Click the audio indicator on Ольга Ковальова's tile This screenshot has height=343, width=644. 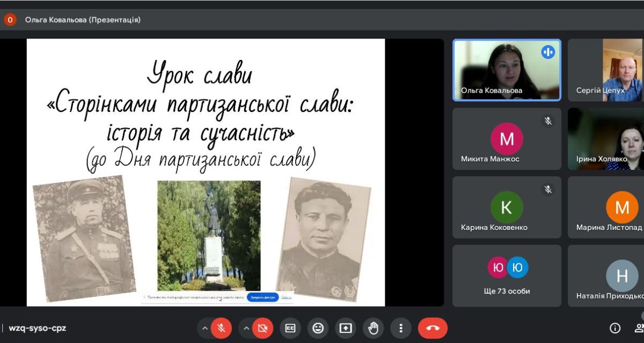click(x=547, y=52)
